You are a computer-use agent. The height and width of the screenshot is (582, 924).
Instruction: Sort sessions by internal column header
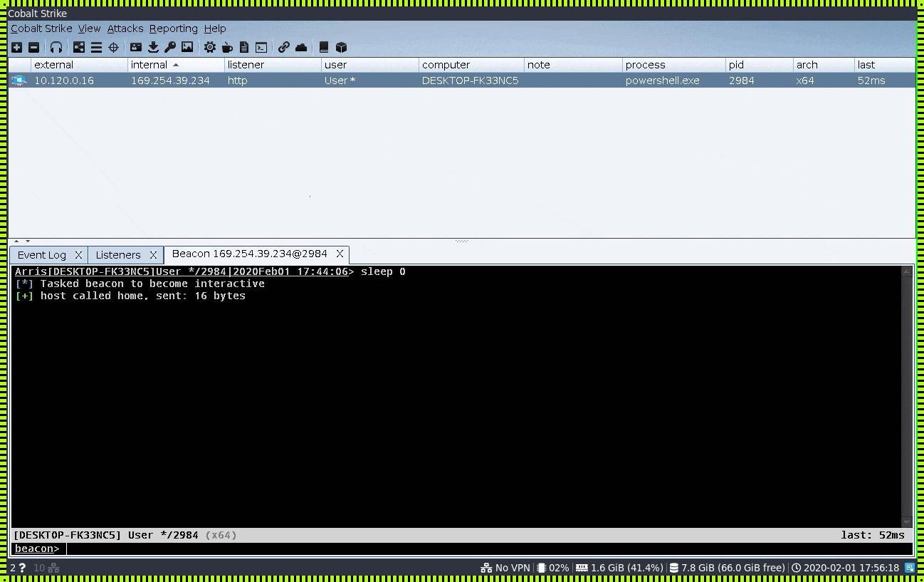[177, 65]
